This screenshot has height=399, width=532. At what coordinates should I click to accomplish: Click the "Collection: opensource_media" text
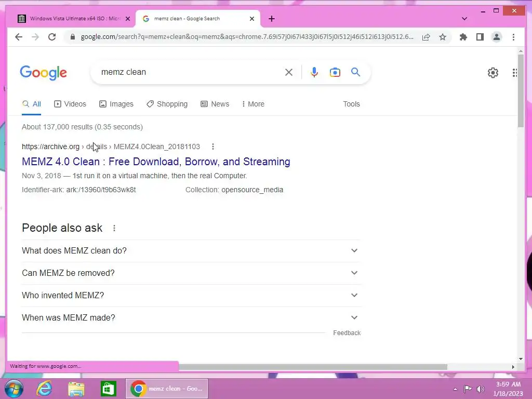pos(234,190)
